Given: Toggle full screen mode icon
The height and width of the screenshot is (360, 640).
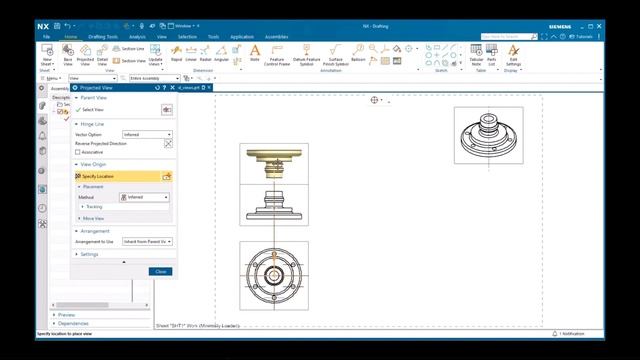Looking at the screenshot, I should [x=544, y=37].
